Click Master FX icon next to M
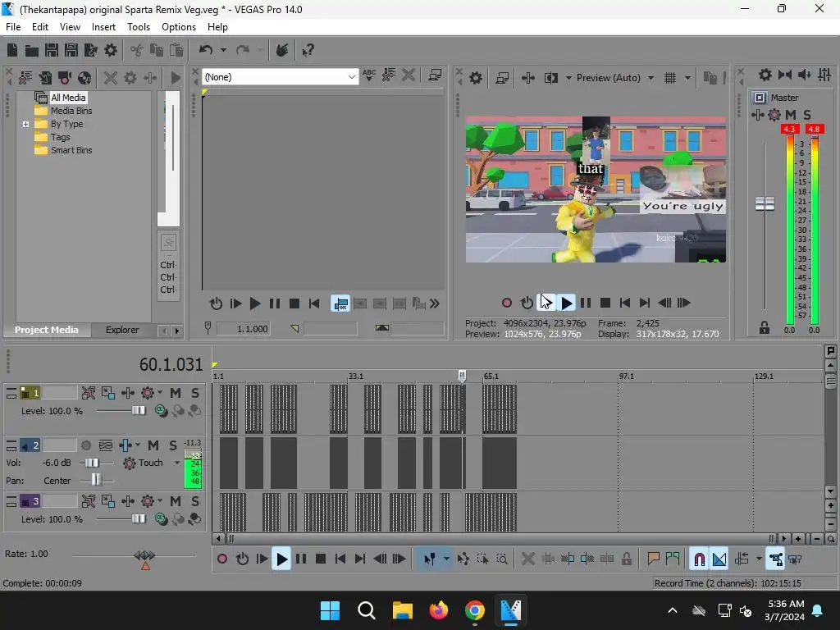 coord(774,114)
